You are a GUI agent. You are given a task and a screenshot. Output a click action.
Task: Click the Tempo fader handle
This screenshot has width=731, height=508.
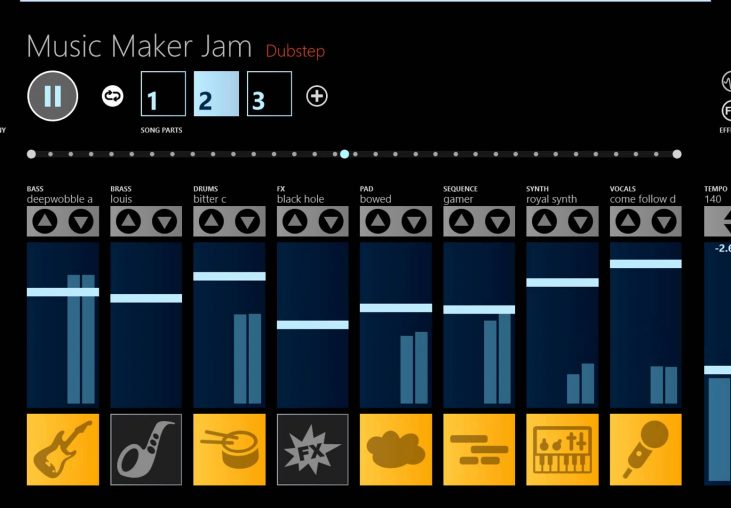(x=717, y=370)
